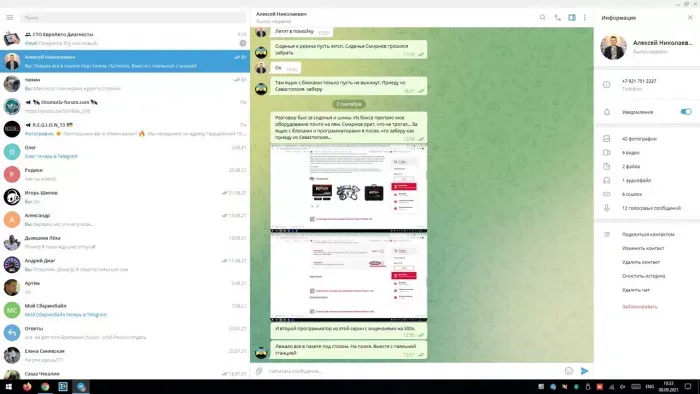
Task: Toggle the info side panel icon in chat header
Action: click(572, 17)
